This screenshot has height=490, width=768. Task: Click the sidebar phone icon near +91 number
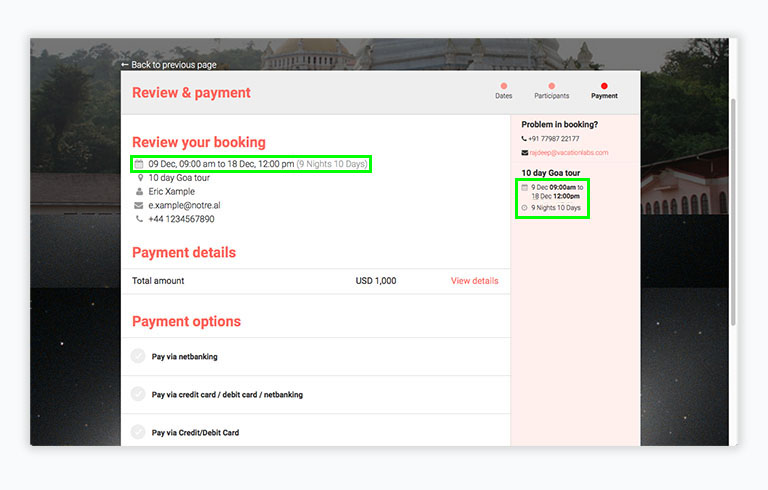pos(525,139)
